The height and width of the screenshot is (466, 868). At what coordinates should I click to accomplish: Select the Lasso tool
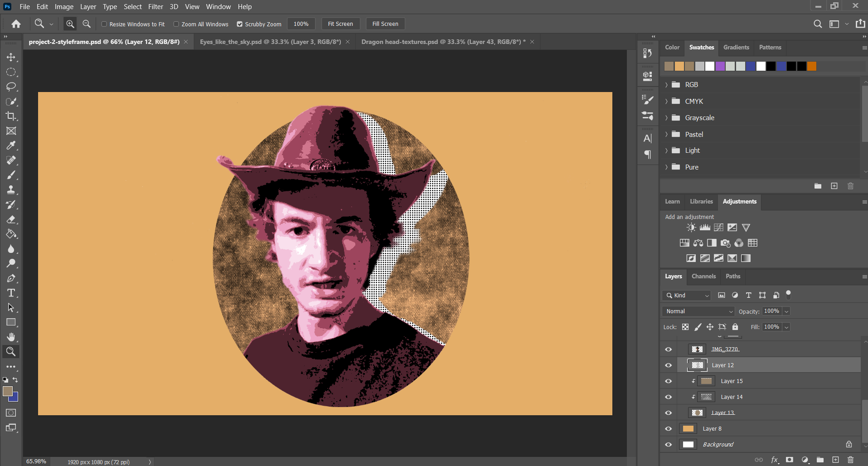coord(11,87)
